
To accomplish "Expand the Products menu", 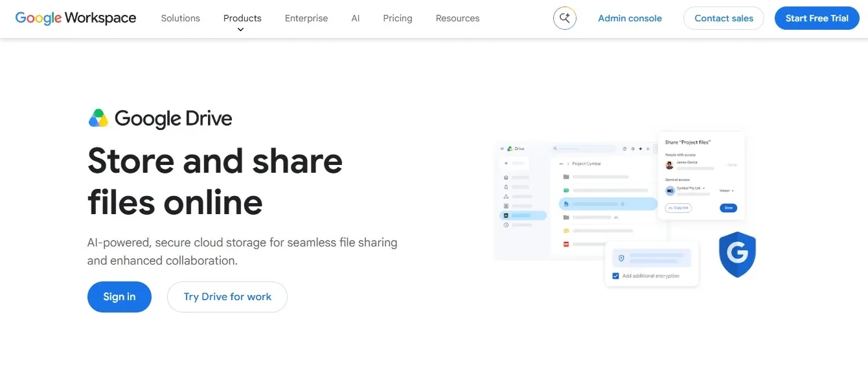I will (242, 18).
